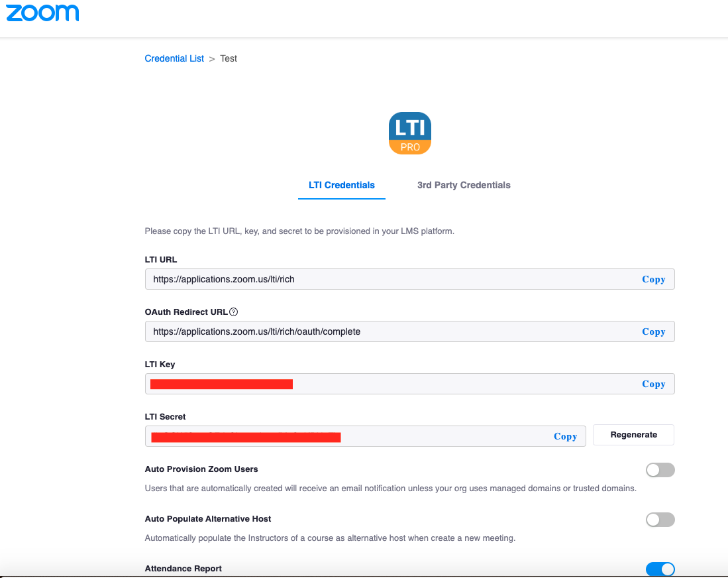Screen dimensions: 728x578
Task: Click the Zoom logo
Action: 42,13
